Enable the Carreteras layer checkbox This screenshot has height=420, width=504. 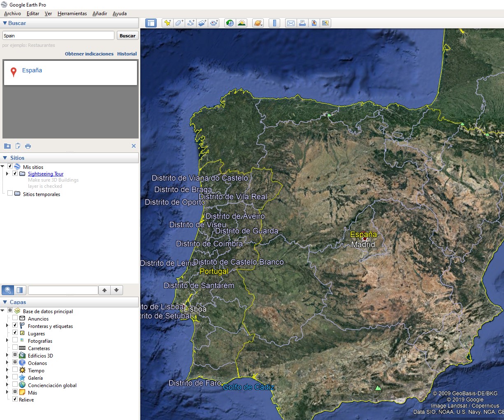(x=15, y=348)
